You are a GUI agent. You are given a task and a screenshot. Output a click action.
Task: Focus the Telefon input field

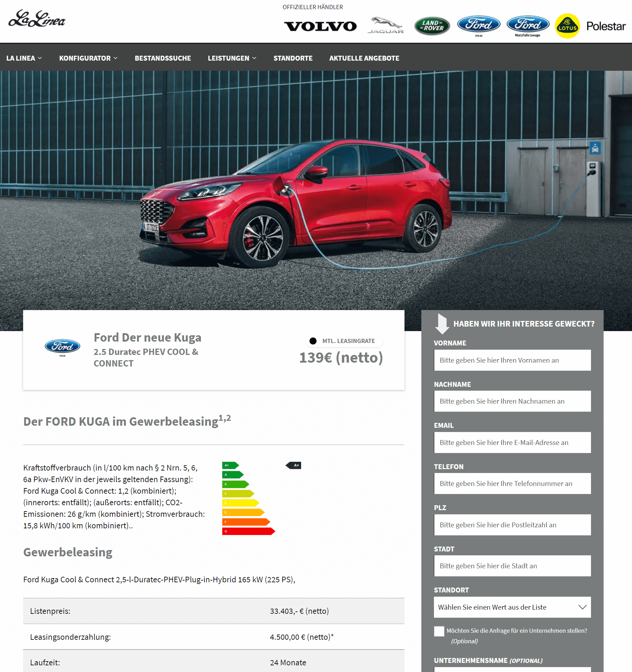tap(512, 484)
